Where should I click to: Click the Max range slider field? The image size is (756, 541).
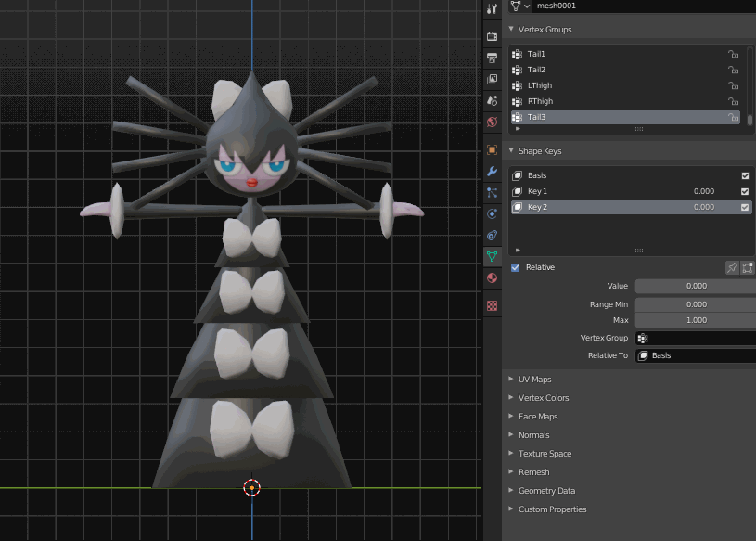tap(696, 320)
